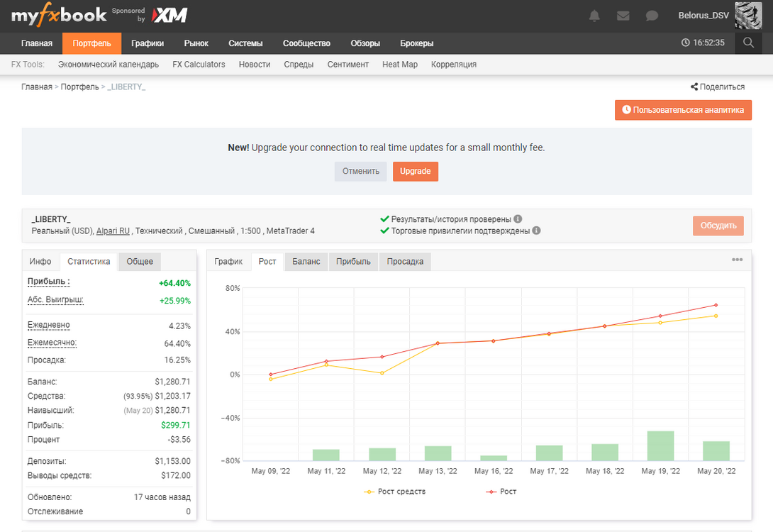Click the Ежемесячно: stat label
This screenshot has width=773, height=532.
click(x=52, y=343)
